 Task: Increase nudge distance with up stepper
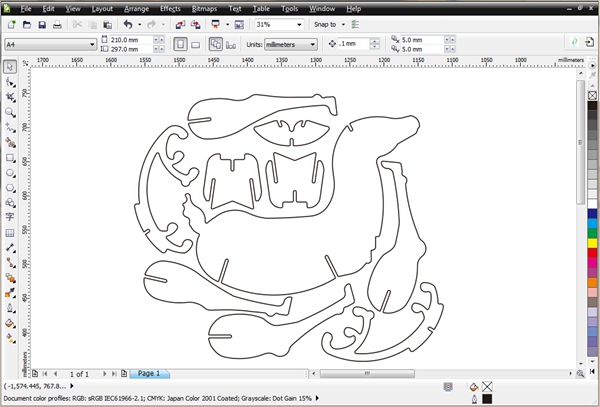pyautogui.click(x=375, y=41)
